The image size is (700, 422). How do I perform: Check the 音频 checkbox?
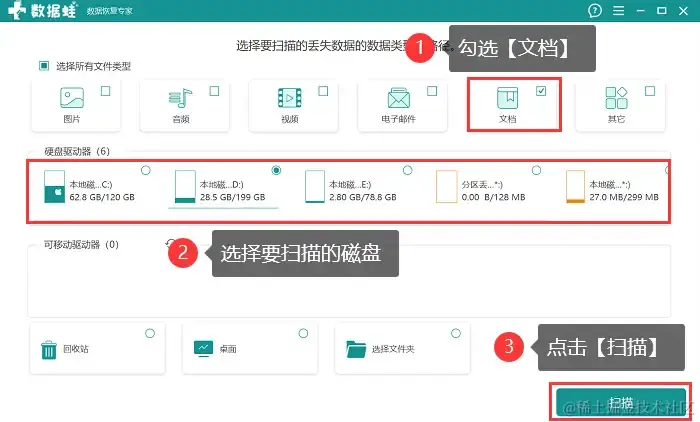click(214, 91)
